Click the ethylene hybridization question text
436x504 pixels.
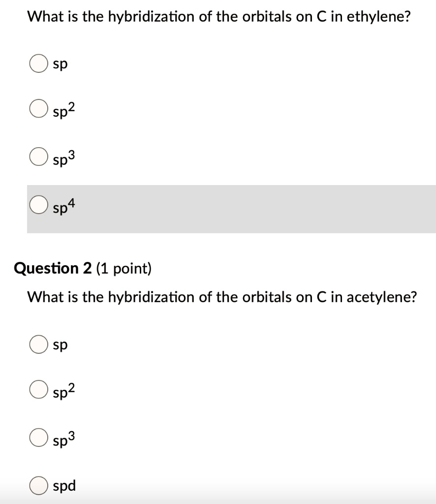[x=219, y=17]
